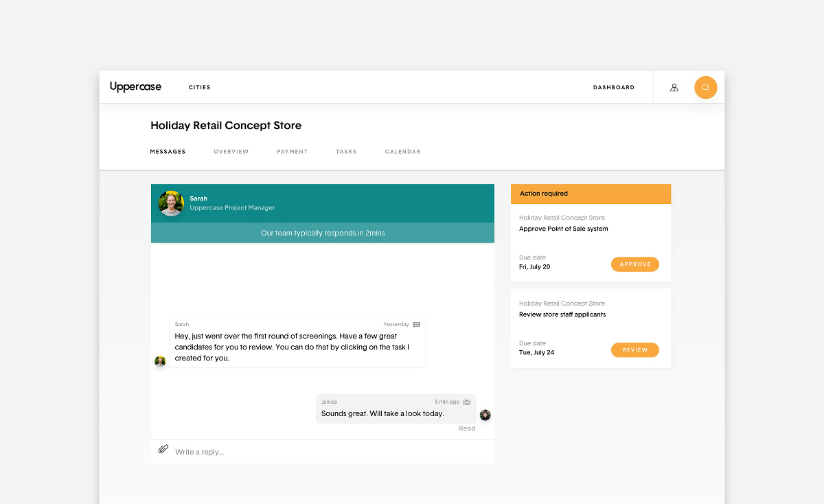Open the Payment tab
Viewport: 824px width, 504px height.
(x=292, y=152)
